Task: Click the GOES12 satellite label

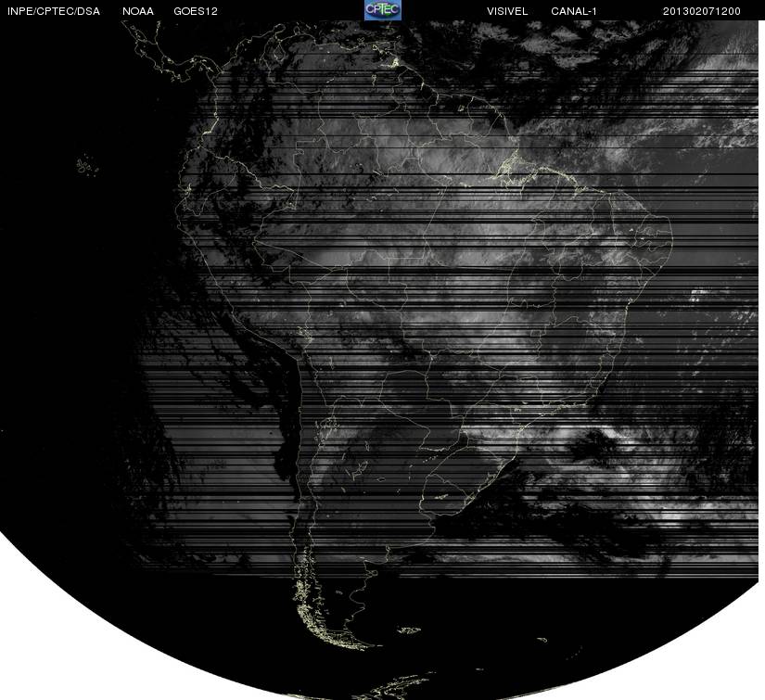Action: coord(196,11)
